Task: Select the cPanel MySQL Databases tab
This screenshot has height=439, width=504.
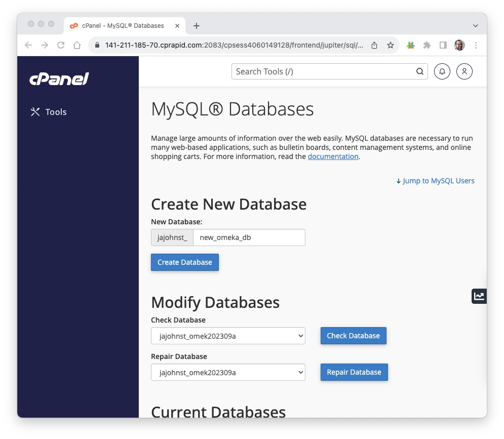Action: (x=122, y=26)
